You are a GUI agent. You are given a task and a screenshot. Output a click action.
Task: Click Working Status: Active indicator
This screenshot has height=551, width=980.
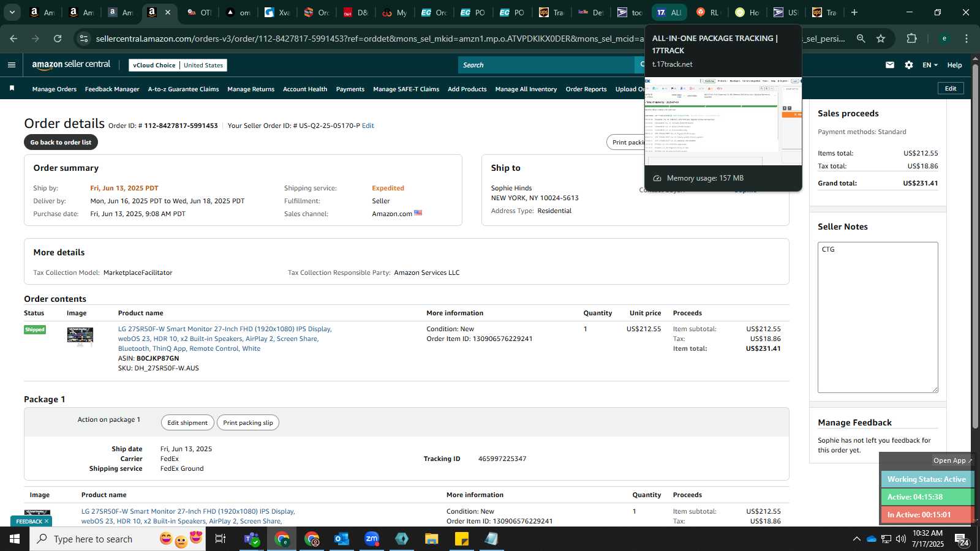click(x=927, y=479)
